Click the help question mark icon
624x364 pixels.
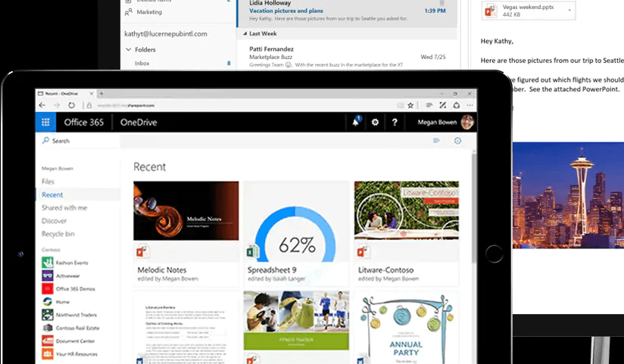(395, 122)
